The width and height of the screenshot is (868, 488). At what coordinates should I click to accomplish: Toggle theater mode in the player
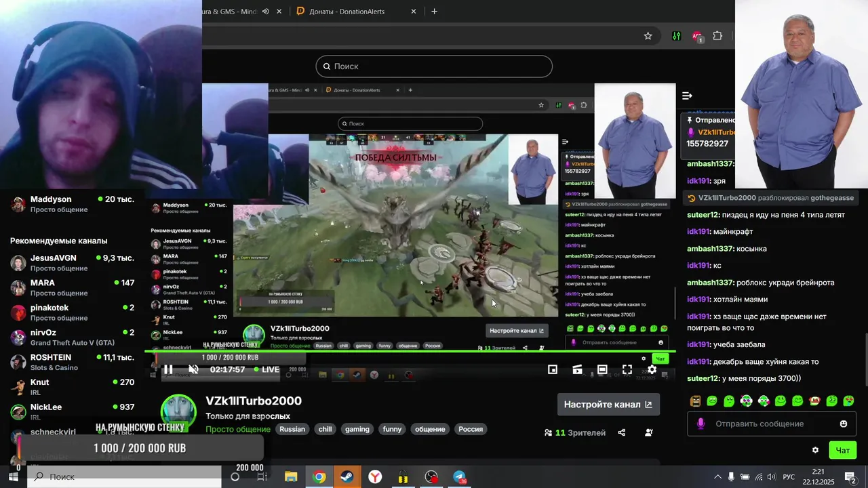602,369
